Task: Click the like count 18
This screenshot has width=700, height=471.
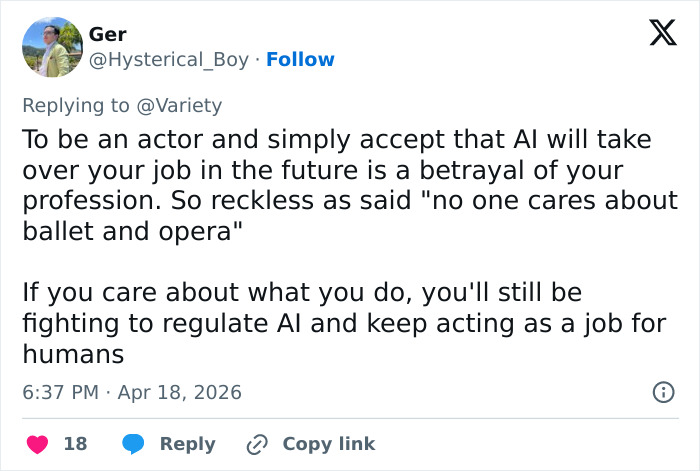Action: click(x=76, y=443)
